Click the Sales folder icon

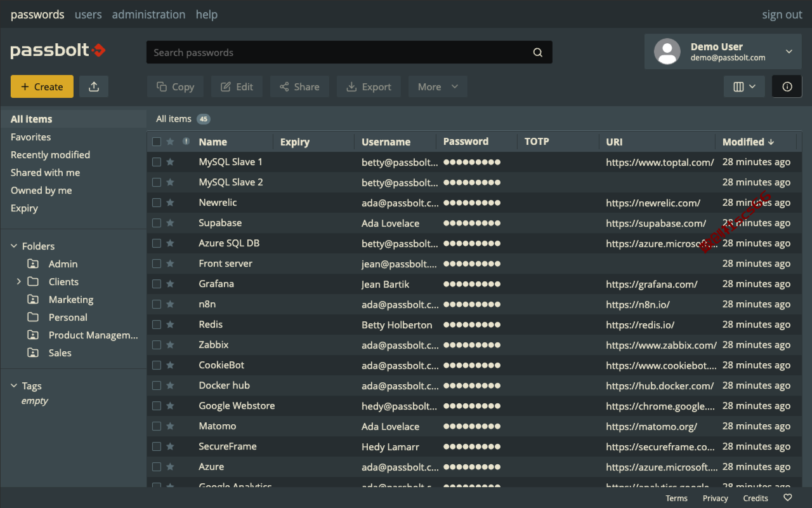point(33,352)
